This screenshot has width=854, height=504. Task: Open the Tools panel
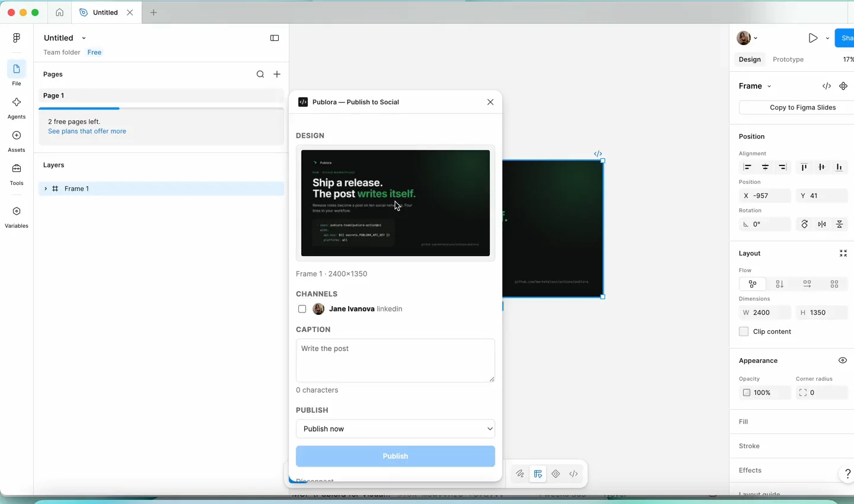click(17, 174)
